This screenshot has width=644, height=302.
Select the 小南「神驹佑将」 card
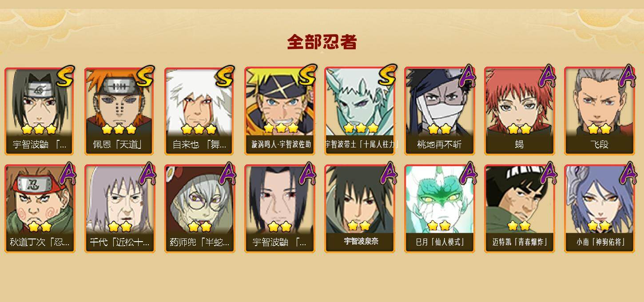[x=599, y=209]
